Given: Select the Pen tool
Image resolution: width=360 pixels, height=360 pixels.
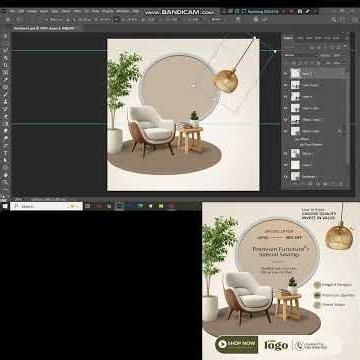Looking at the screenshot, I should click(6, 145).
